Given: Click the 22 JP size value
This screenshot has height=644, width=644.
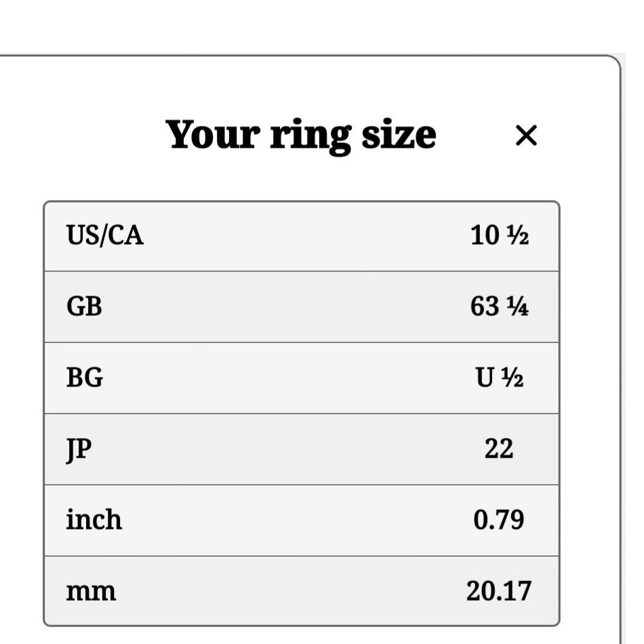Looking at the screenshot, I should [x=499, y=449].
